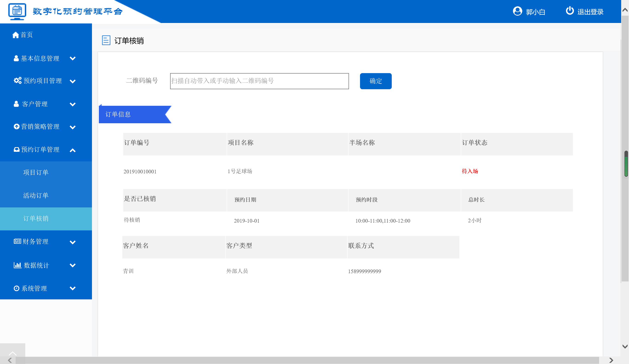Expand the 系统管理 chevron

pos(73,288)
